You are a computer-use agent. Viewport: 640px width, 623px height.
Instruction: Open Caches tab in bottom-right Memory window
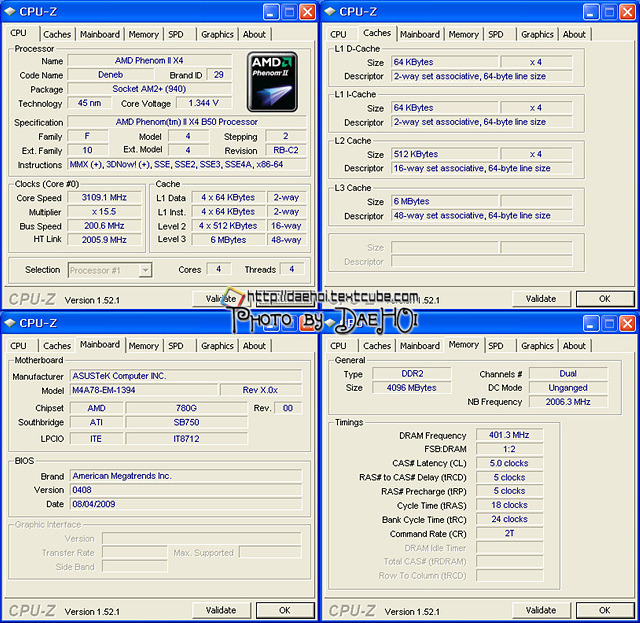coord(377,346)
